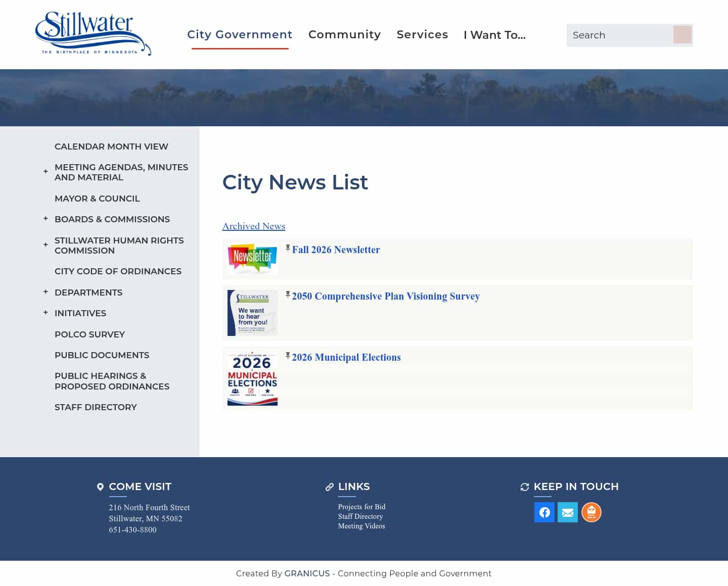The width and height of the screenshot is (728, 586).
Task: Open the Facebook icon in Keep In Touch
Action: (x=544, y=512)
